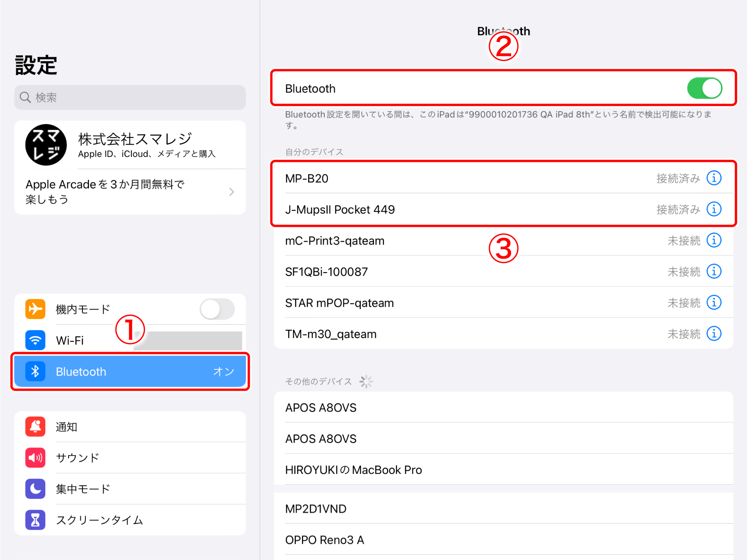
Task: Select J-MupsII Pocket 449 device
Action: pos(503,209)
